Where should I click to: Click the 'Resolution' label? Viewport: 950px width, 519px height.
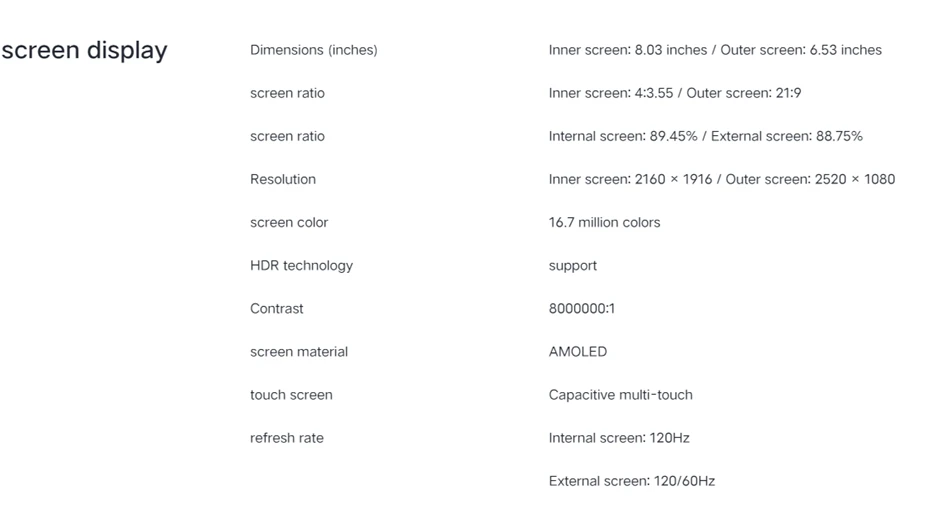(283, 179)
